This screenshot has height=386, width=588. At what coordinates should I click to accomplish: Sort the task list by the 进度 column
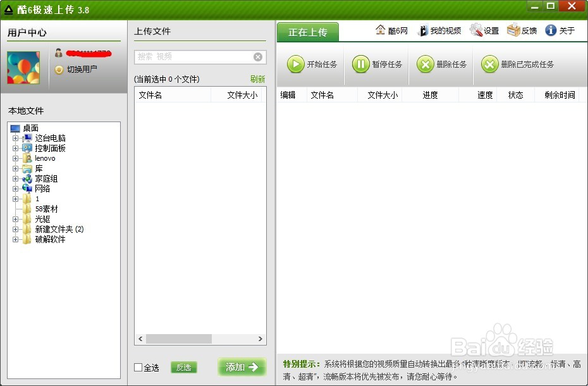pos(430,95)
